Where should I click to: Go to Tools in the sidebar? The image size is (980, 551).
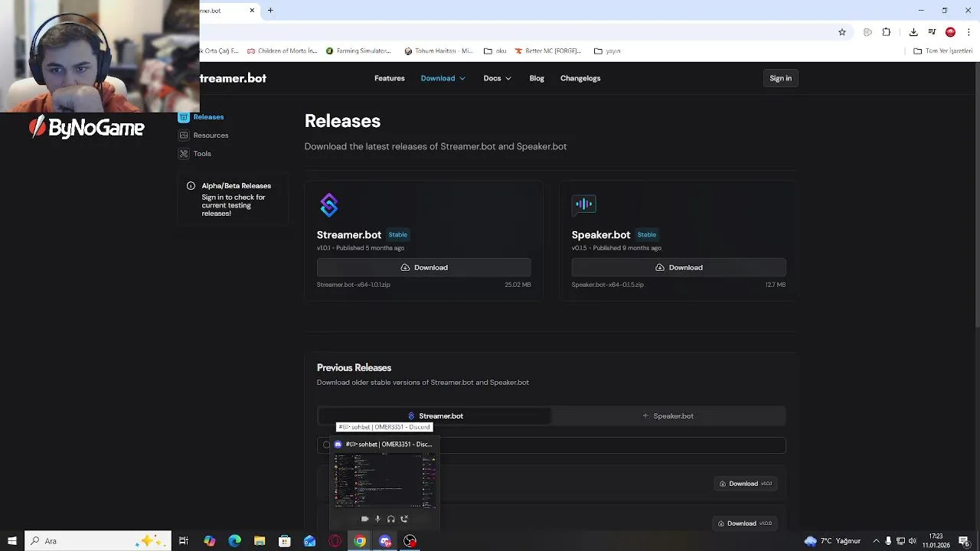pos(202,154)
